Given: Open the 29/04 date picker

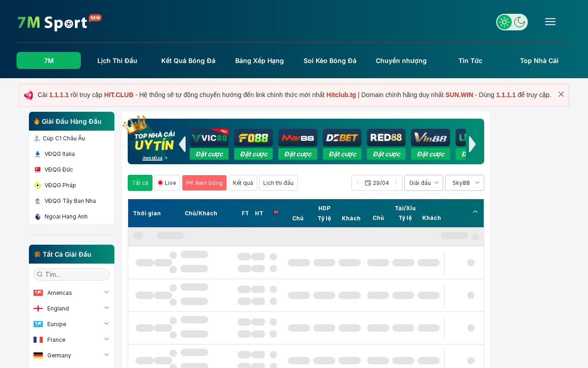Looking at the screenshot, I should pyautogui.click(x=377, y=183).
